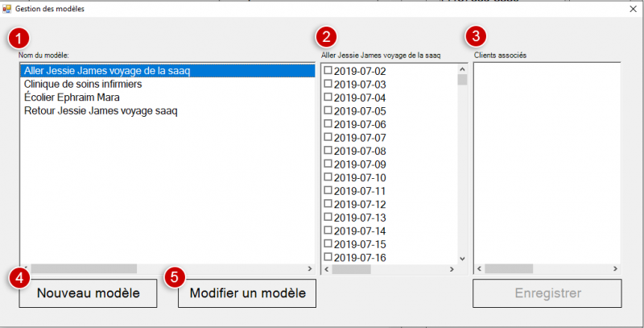
Task: Click the Clients associés list area
Action: [547, 161]
